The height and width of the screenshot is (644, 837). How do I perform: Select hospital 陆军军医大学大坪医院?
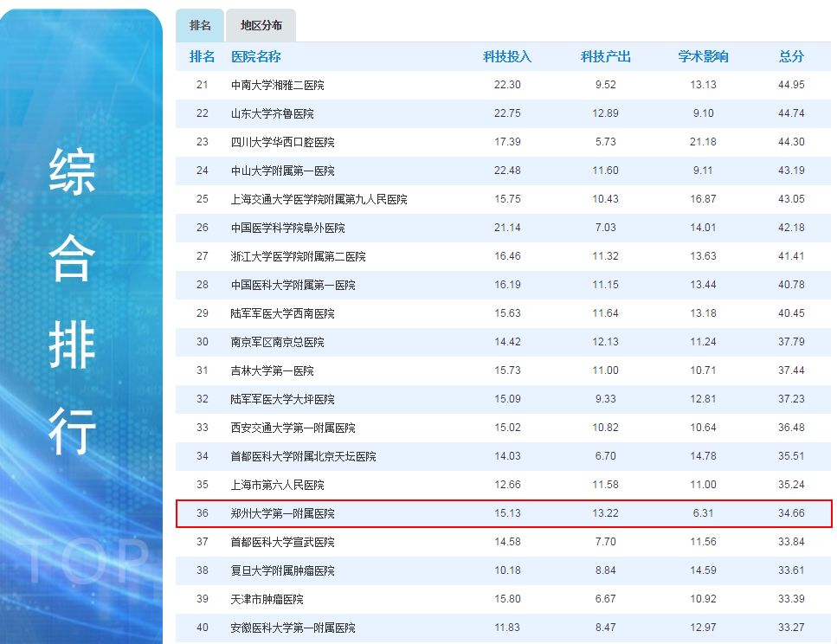[282, 399]
